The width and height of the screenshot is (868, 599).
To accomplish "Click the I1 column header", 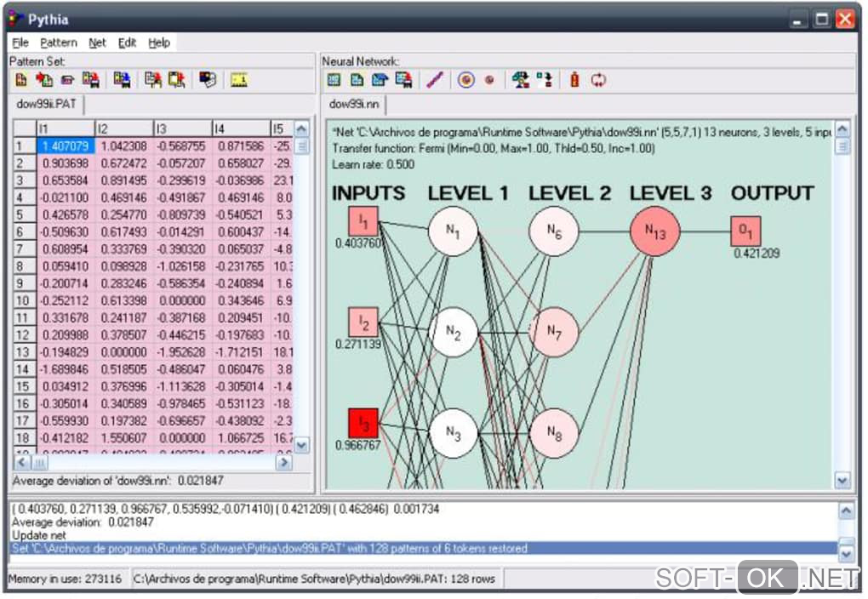I will coord(66,129).
